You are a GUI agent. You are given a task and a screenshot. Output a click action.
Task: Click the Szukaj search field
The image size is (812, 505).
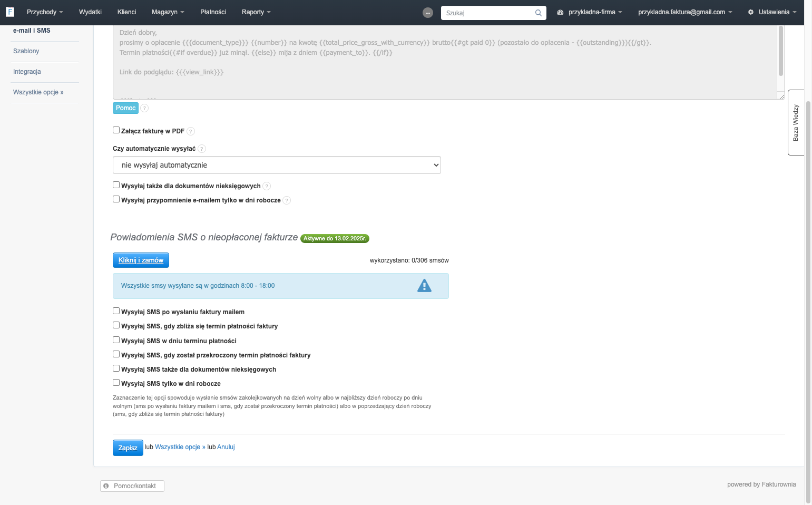pos(493,13)
